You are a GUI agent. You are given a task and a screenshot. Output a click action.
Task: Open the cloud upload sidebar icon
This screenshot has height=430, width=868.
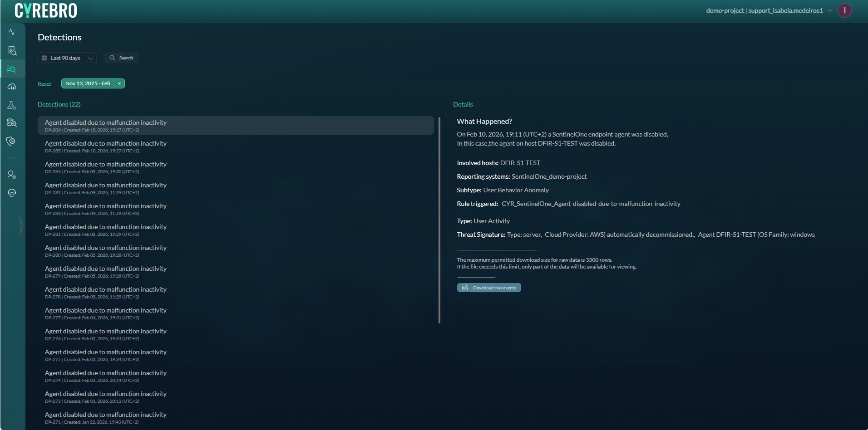coord(12,87)
